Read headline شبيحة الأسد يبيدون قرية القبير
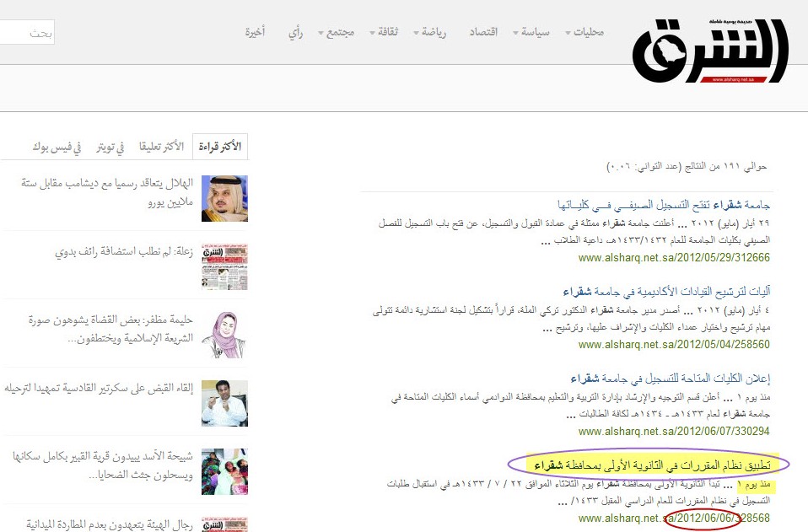808x532 pixels. click(103, 465)
